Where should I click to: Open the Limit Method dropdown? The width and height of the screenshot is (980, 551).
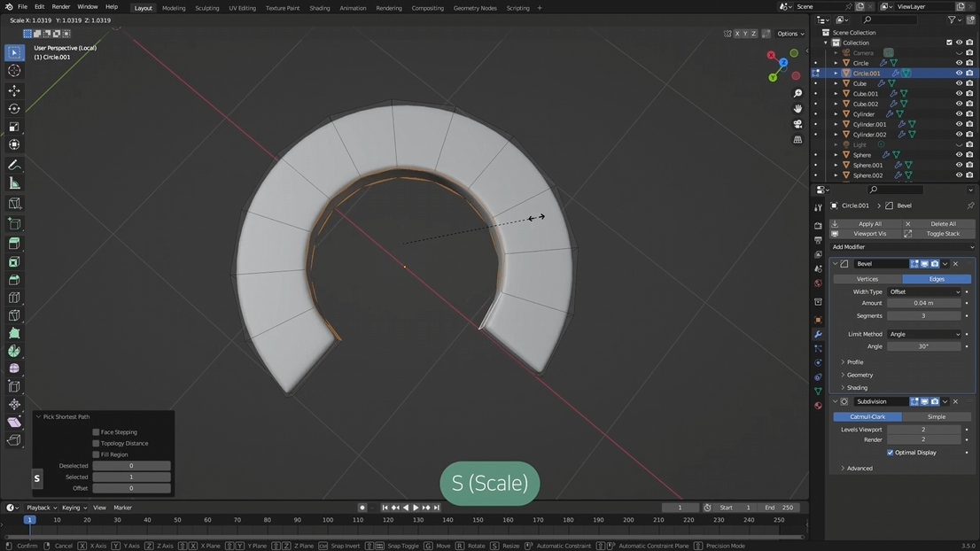(x=924, y=334)
